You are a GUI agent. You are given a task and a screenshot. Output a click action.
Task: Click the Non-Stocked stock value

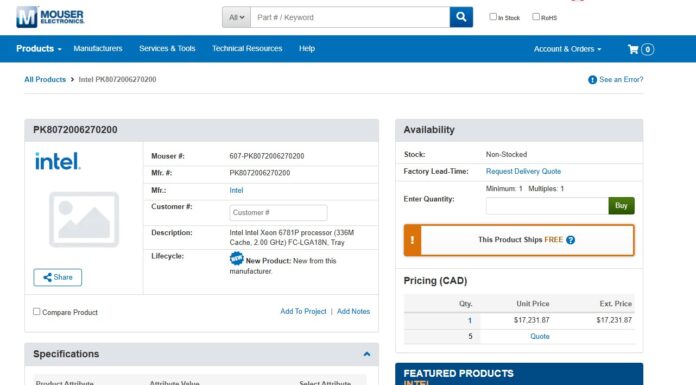506,155
